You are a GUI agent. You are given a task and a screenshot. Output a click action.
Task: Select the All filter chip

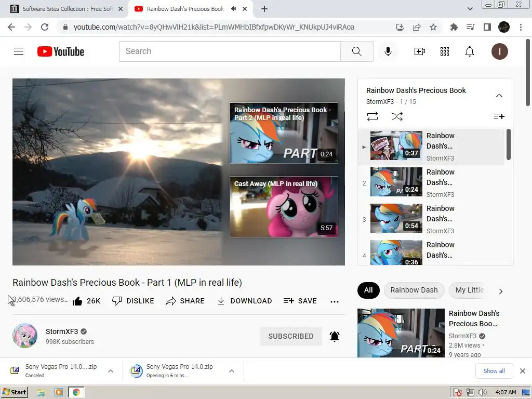[x=368, y=290]
